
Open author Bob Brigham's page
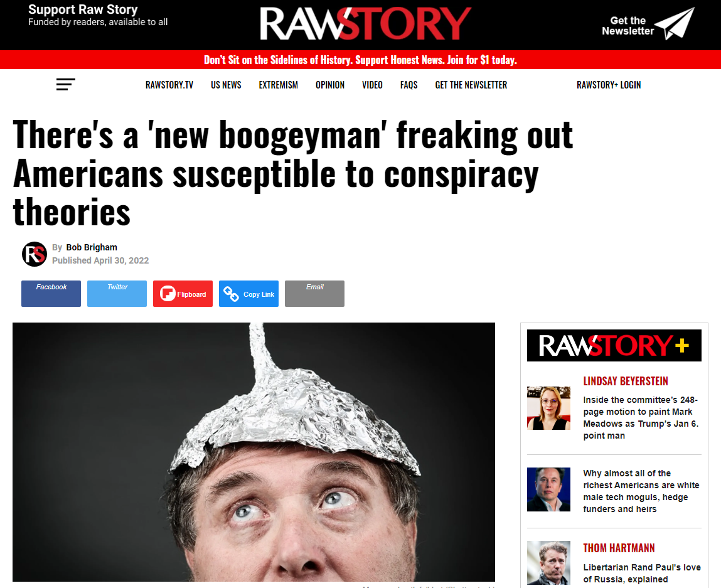(92, 247)
